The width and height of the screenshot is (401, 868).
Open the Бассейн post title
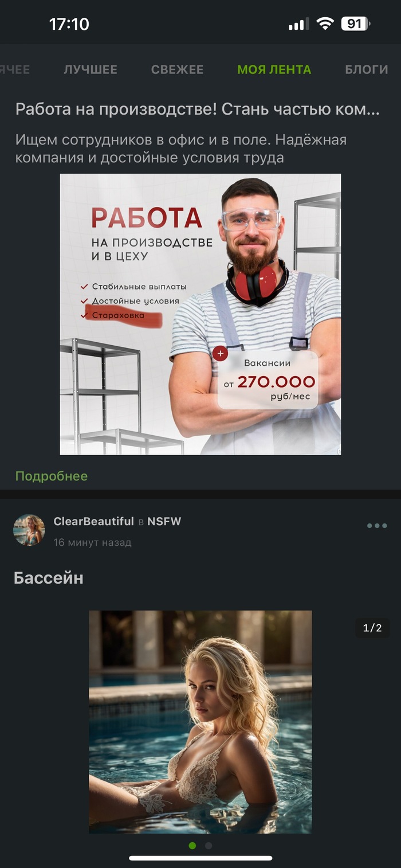[x=49, y=578]
